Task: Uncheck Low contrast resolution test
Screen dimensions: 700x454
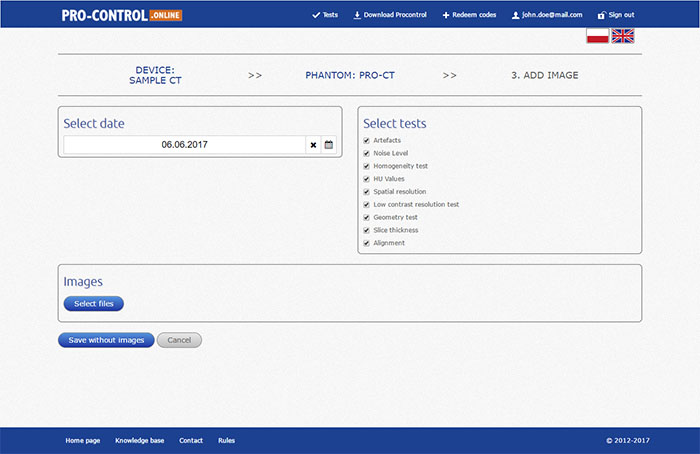Action: [x=367, y=205]
